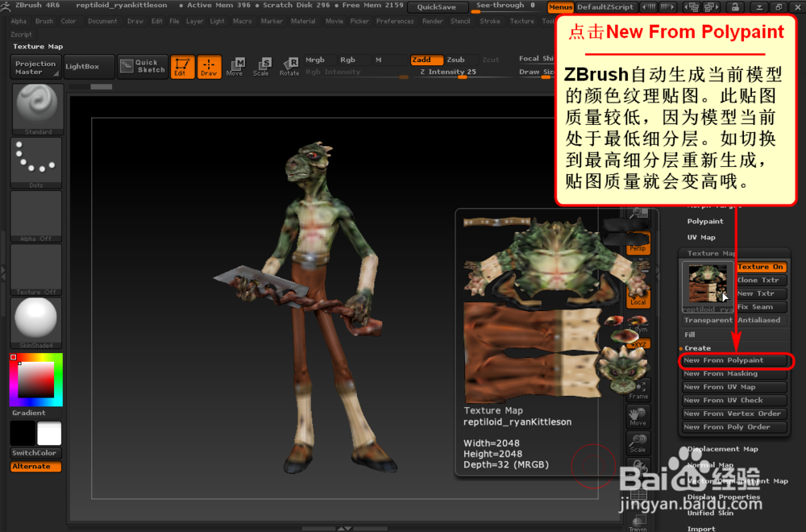Click the Move canvas navigation button
The width and height of the screenshot is (806, 532).
coord(638,417)
